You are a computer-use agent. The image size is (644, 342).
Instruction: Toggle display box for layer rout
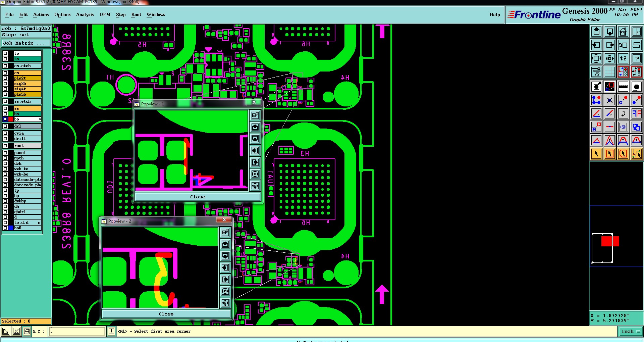pos(5,146)
